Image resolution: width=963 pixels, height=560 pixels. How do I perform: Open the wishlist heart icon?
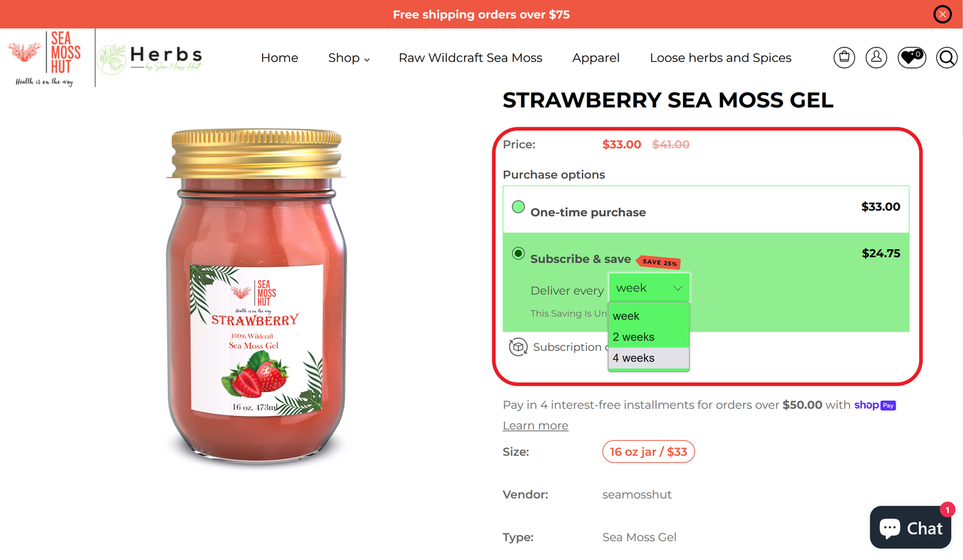(910, 58)
